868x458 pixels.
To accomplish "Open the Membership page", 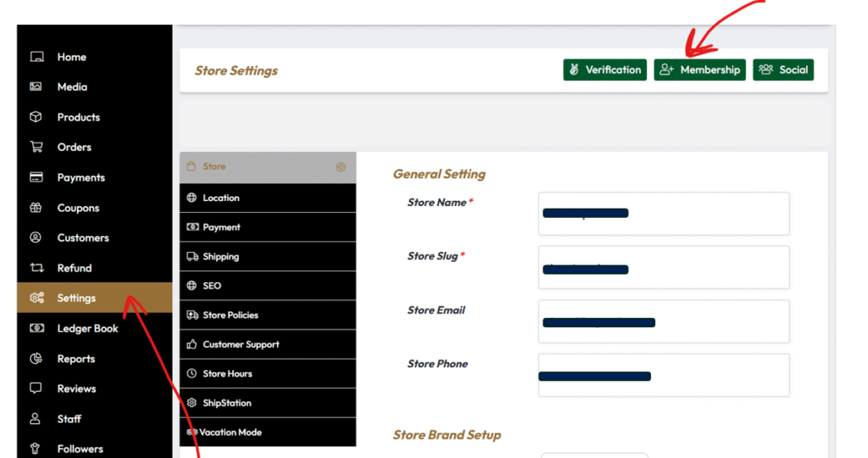I will click(699, 70).
